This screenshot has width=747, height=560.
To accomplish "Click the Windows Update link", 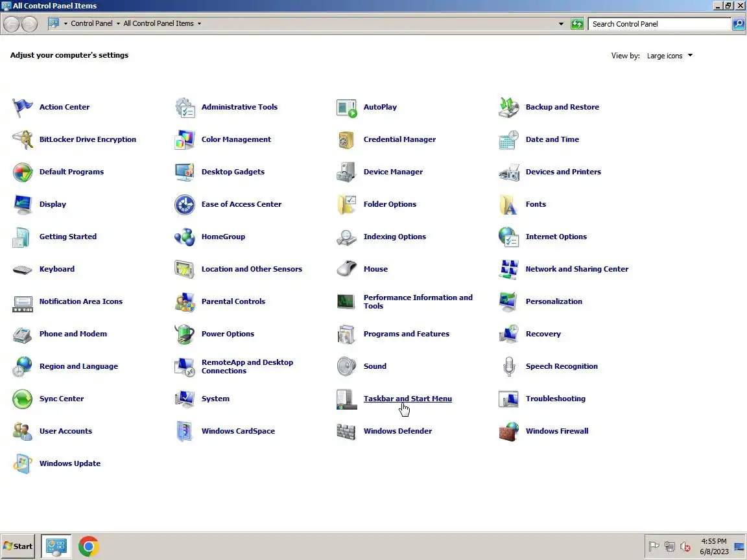I will [70, 463].
